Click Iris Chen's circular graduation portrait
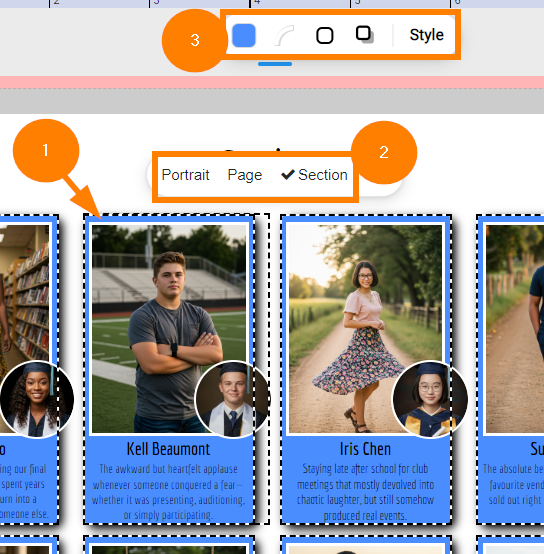Screen dimensions: 544x554 430,399
